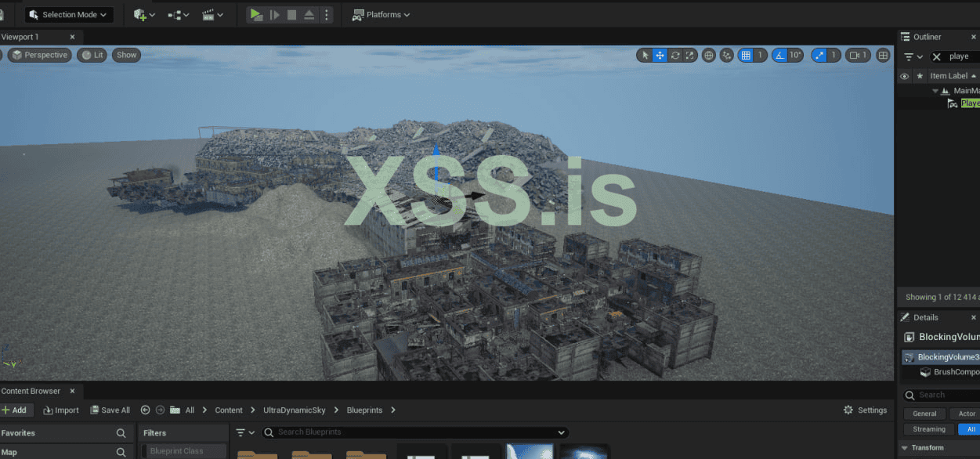Click the Skip/Advance frame button
This screenshot has width=980, height=459.
point(274,14)
